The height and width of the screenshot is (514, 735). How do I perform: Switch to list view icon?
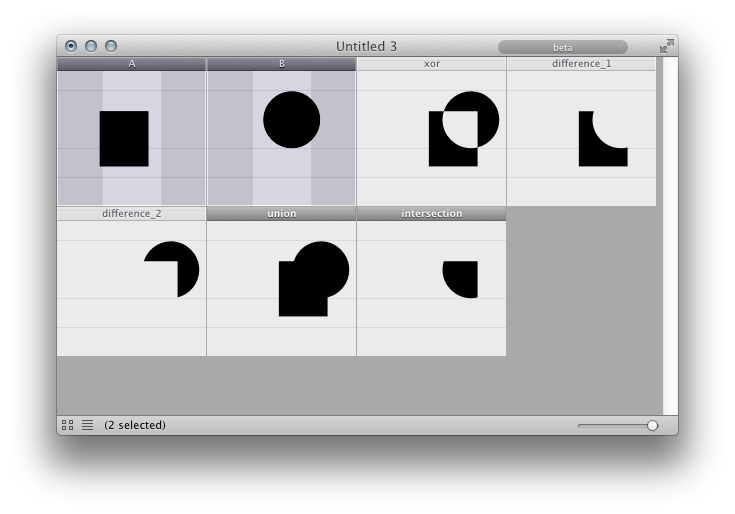(88, 425)
